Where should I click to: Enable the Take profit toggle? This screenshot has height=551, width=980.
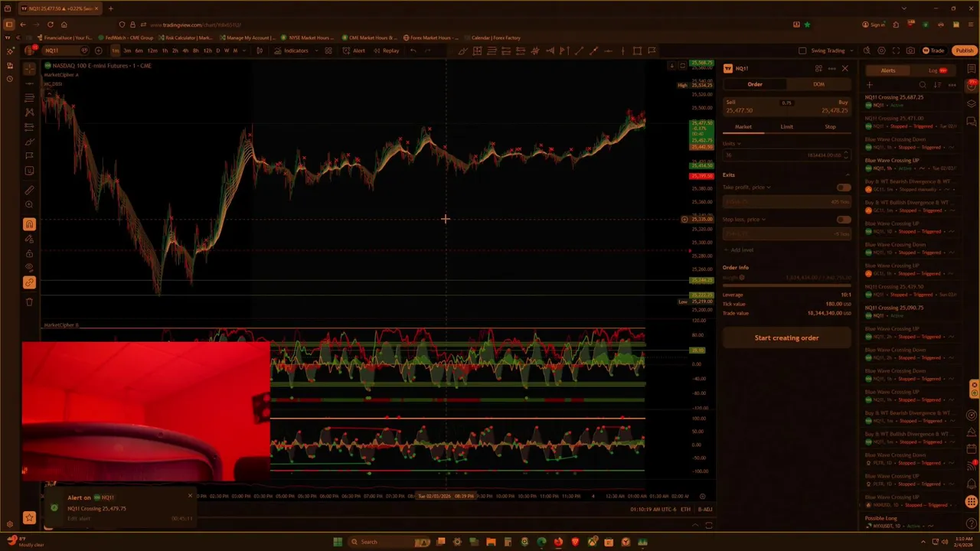[x=844, y=187]
